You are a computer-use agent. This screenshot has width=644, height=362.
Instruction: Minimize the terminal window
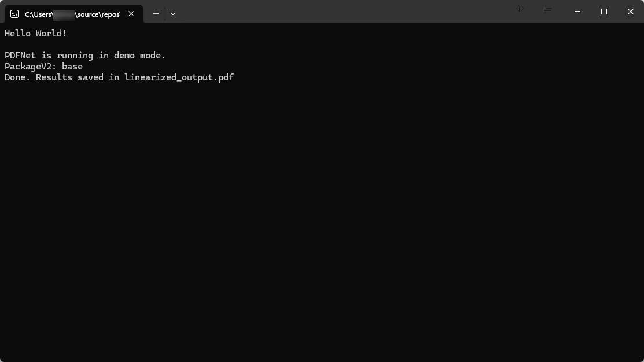pos(577,12)
